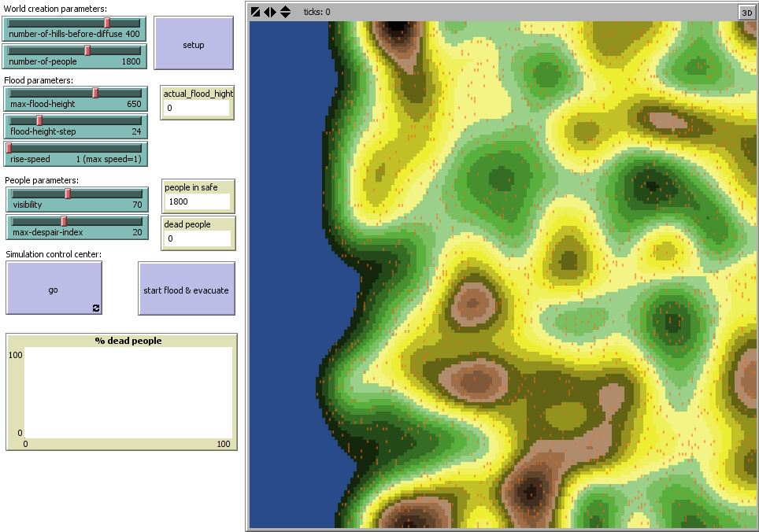The width and height of the screenshot is (759, 532).
Task: Click the diagonal square icon in view header
Action: (x=255, y=12)
